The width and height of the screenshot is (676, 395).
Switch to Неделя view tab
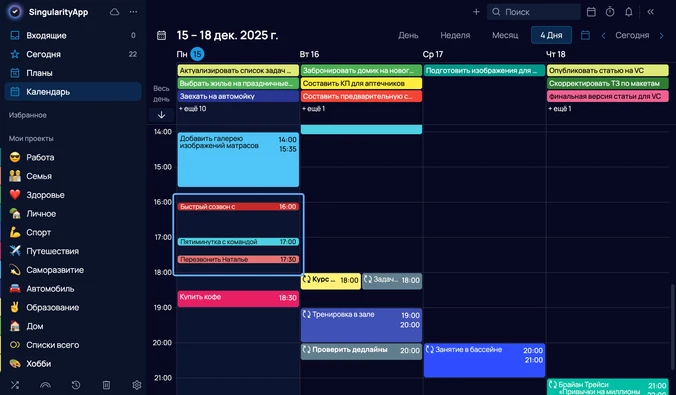tap(455, 35)
